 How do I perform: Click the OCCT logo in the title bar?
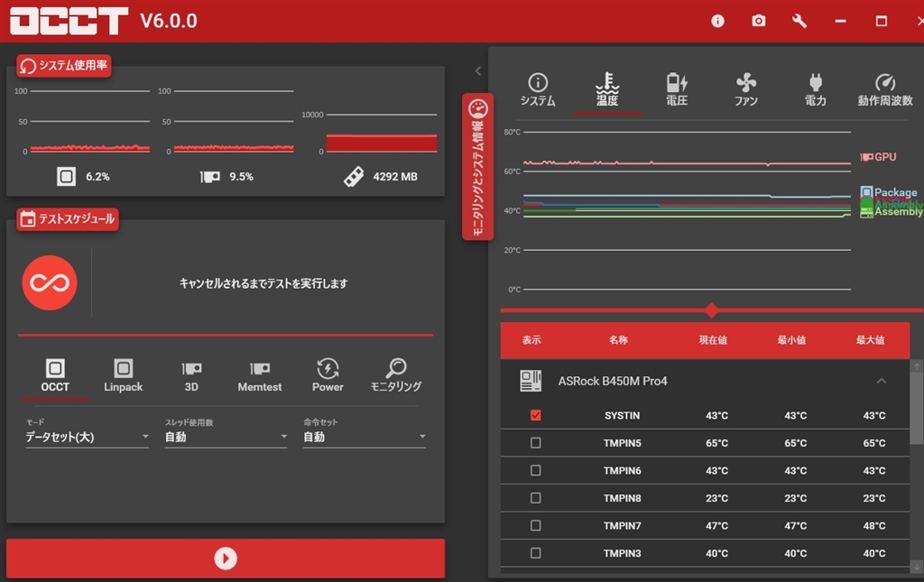(x=69, y=21)
